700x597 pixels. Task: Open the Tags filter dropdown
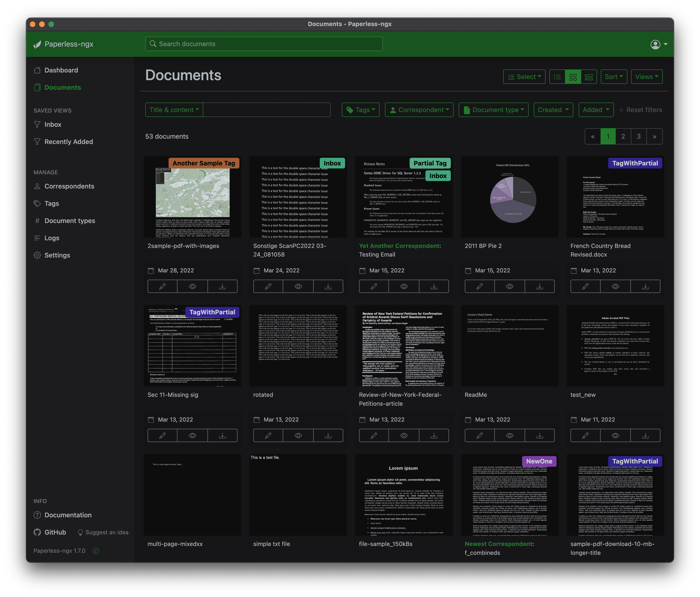pos(360,110)
